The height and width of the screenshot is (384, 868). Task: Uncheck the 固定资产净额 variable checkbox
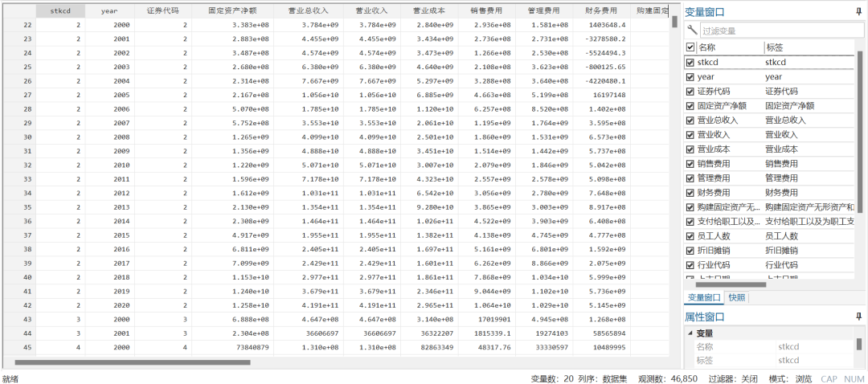click(690, 106)
